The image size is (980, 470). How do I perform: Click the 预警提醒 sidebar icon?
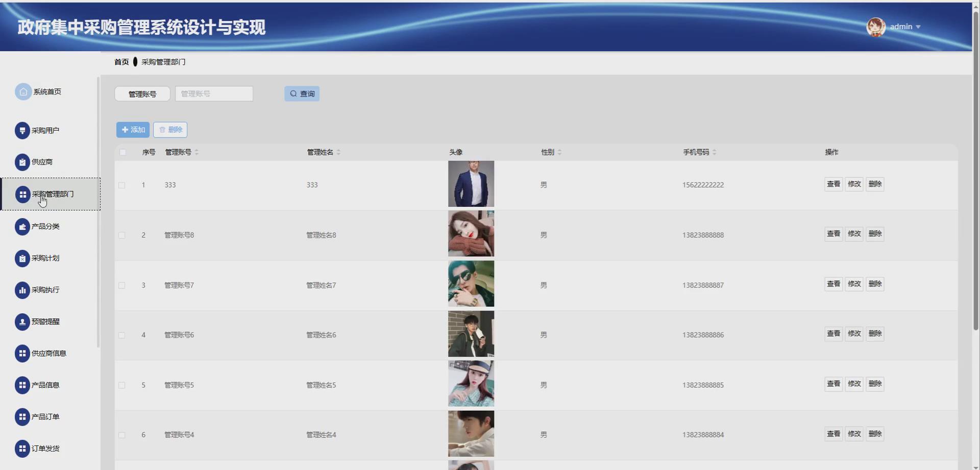tap(22, 321)
